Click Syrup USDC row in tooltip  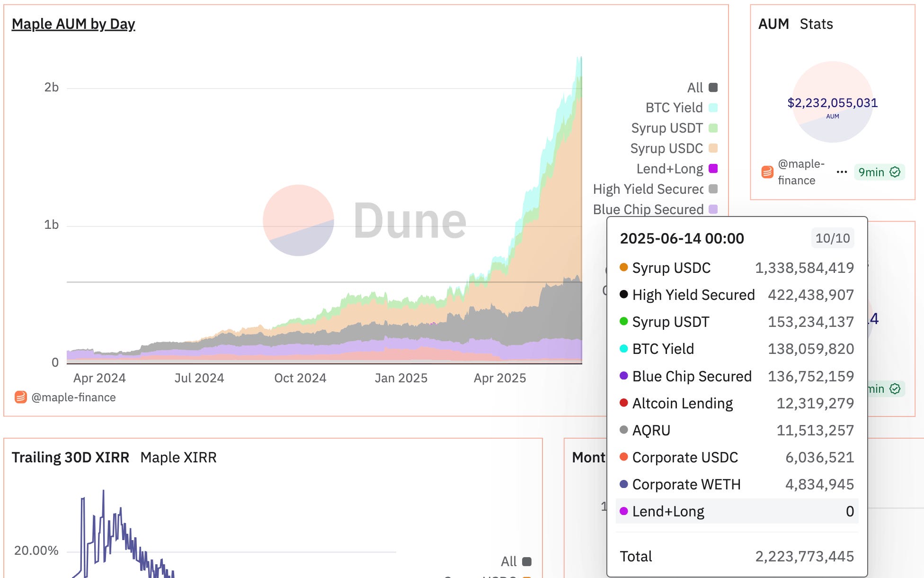737,268
